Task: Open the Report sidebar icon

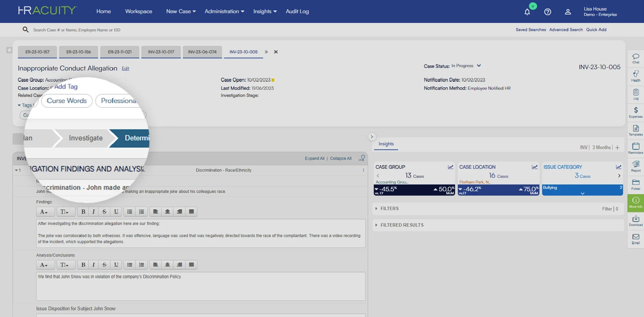Action: [x=636, y=167]
